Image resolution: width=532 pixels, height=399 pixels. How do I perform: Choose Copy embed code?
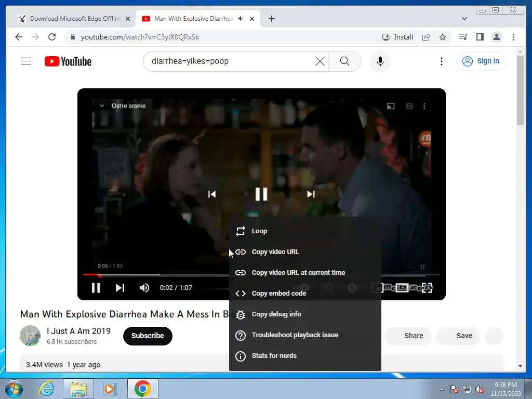[x=305, y=293]
